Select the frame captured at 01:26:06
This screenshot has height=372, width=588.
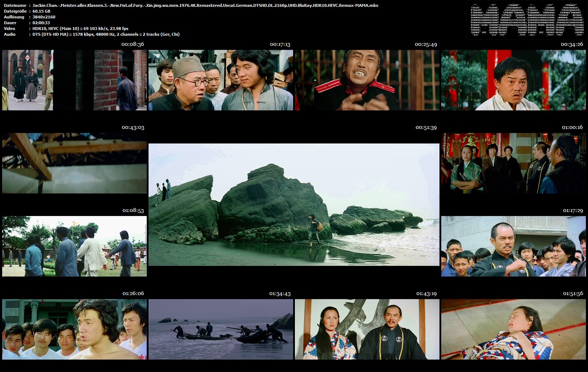pos(74,329)
